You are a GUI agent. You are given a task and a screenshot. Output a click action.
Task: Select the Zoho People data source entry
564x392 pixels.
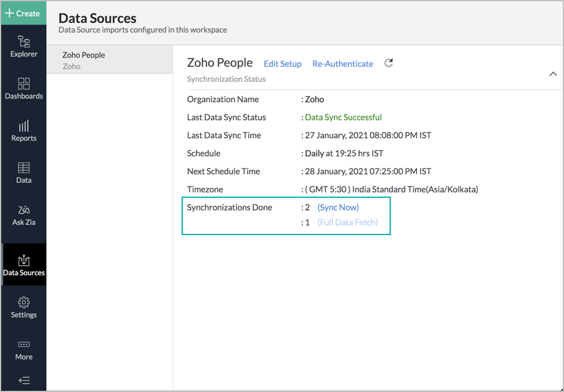(109, 60)
